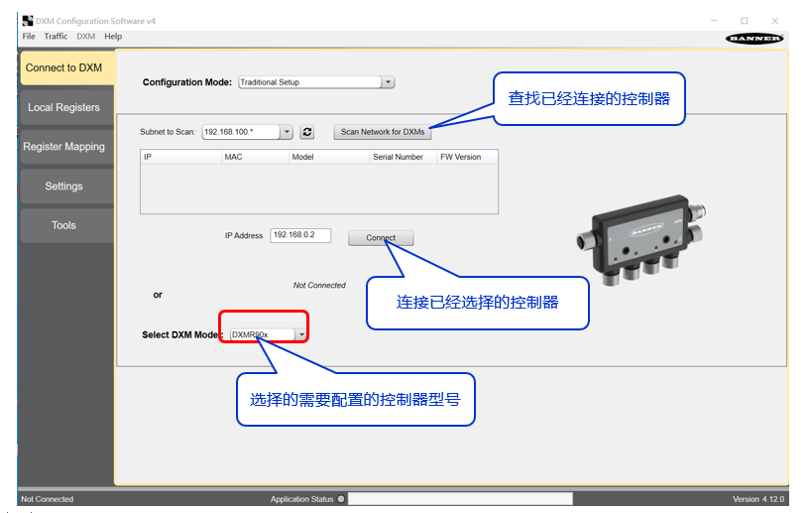Viewport: 812px width, 513px height.
Task: Expand the Configuration Mode dropdown
Action: (388, 82)
